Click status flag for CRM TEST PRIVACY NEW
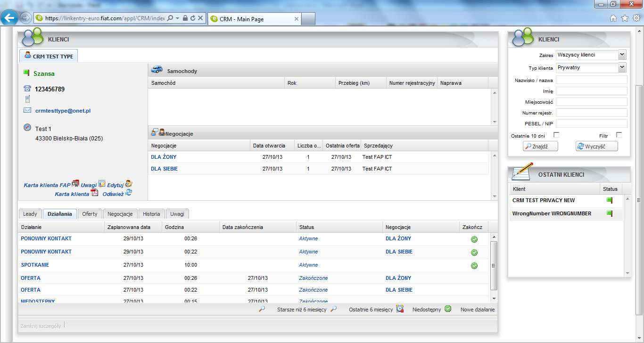Image resolution: width=644 pixels, height=343 pixels. tap(610, 200)
